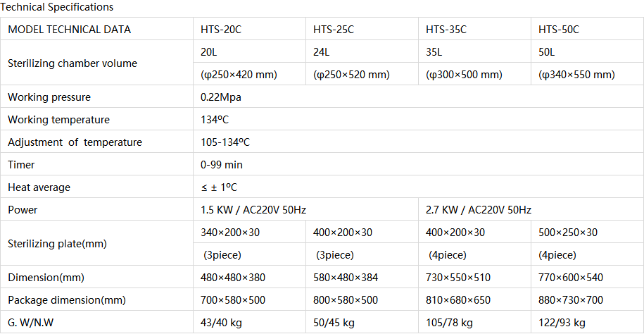The image size is (644, 334).
Task: Click the HTS-35C column header
Action: pyautogui.click(x=446, y=30)
